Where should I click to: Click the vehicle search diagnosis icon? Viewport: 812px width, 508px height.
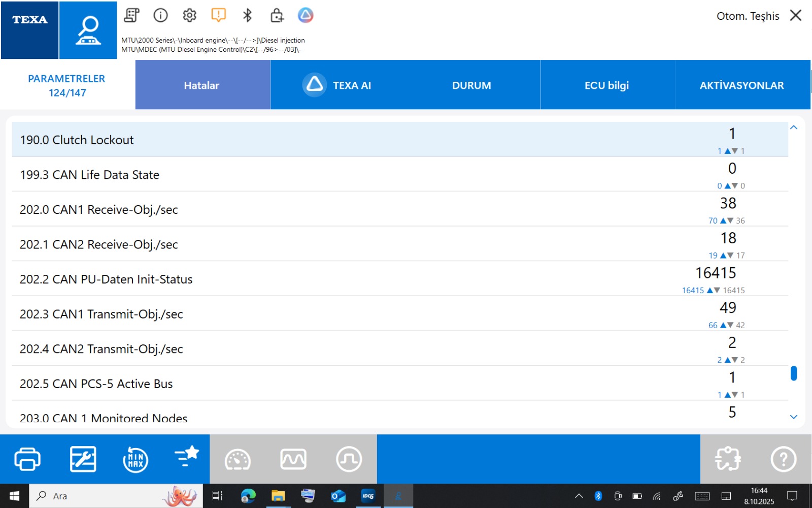(x=88, y=30)
